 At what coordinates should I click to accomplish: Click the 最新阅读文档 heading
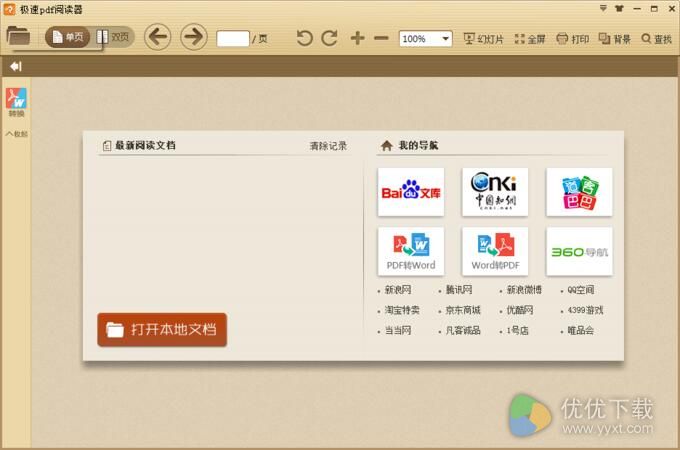pos(145,146)
